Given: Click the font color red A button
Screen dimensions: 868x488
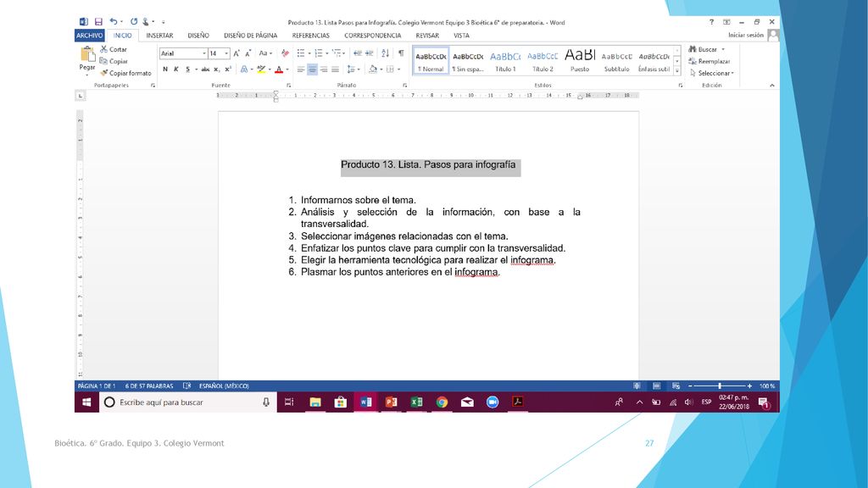Looking at the screenshot, I should coord(279,69).
